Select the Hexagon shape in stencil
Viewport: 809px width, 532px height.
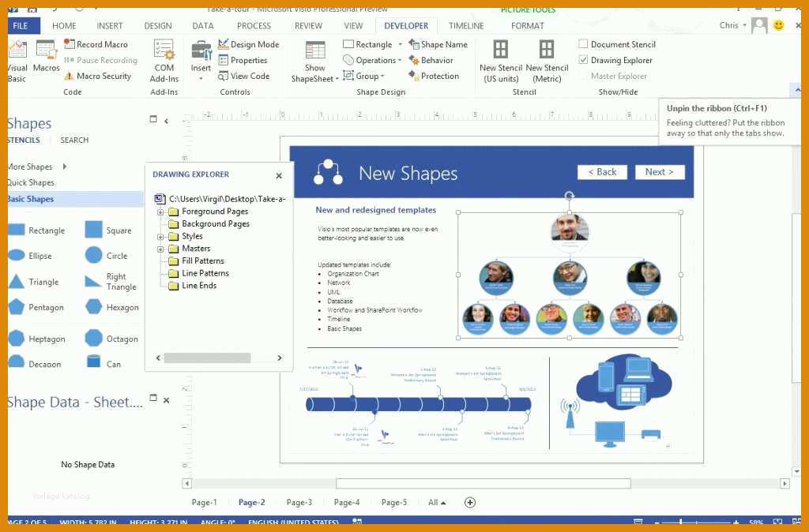tap(112, 307)
